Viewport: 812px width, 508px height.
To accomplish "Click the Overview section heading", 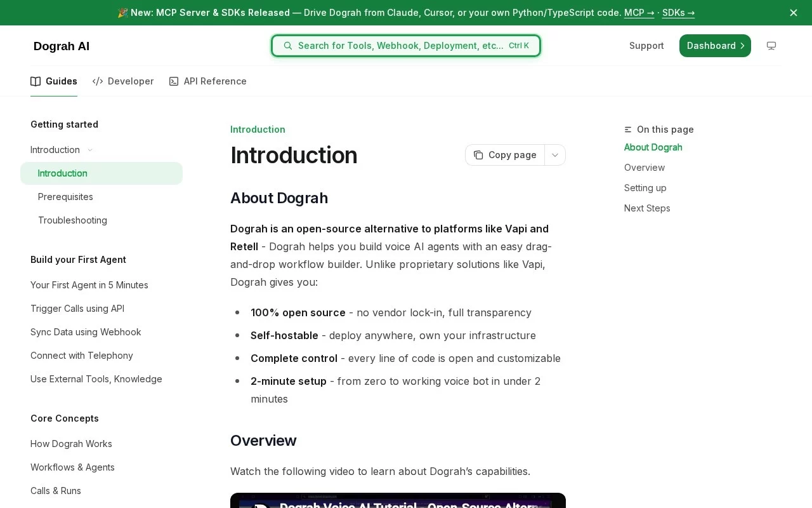I will pos(263,441).
